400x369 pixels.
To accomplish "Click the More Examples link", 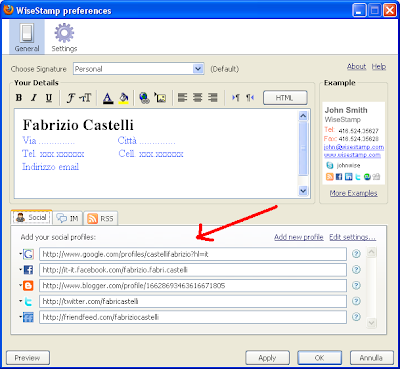I will click(353, 193).
